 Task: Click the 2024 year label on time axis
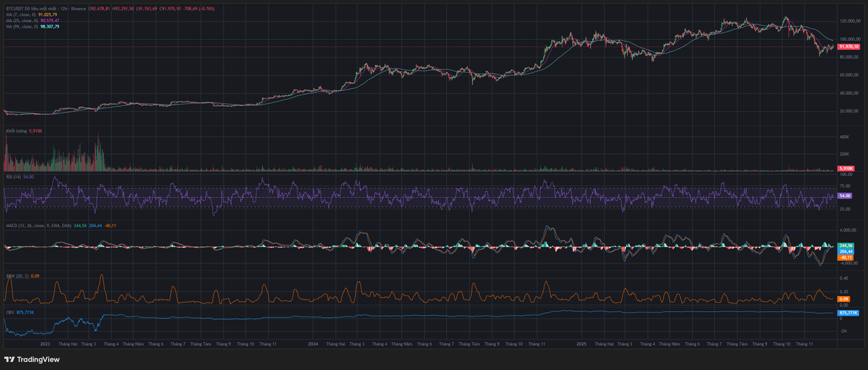click(x=313, y=344)
